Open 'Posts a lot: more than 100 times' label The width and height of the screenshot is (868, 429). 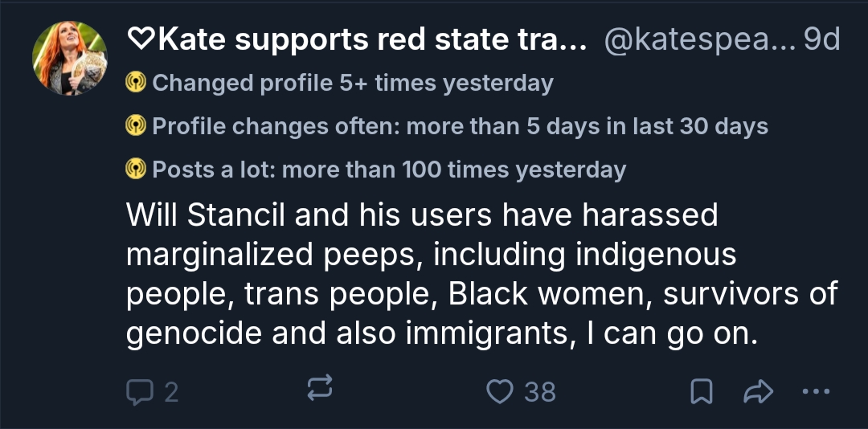pos(388,170)
